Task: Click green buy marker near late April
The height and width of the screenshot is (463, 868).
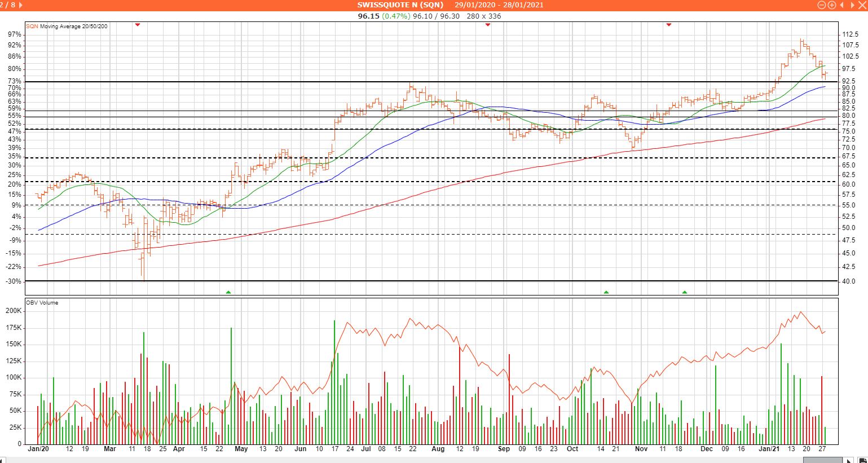Action: [x=228, y=292]
